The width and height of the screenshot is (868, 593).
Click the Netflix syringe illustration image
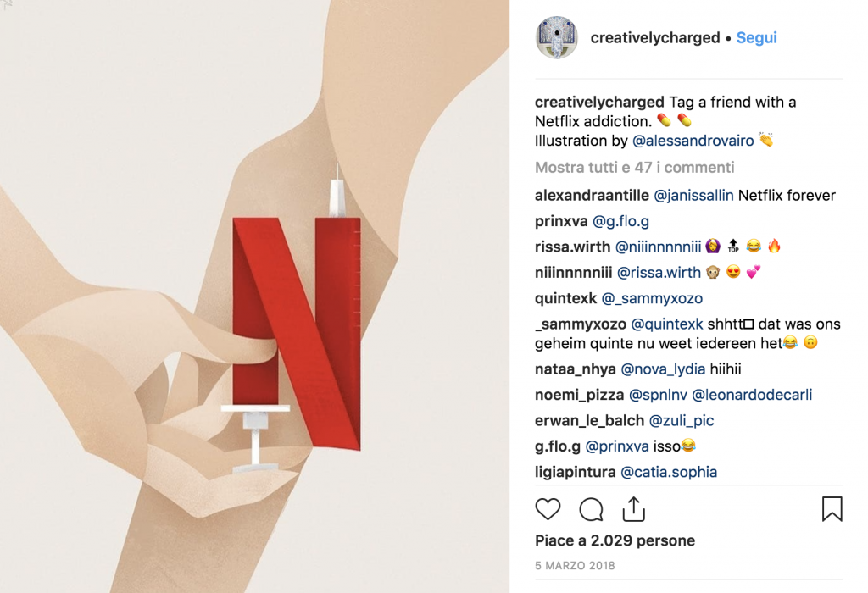(x=254, y=296)
